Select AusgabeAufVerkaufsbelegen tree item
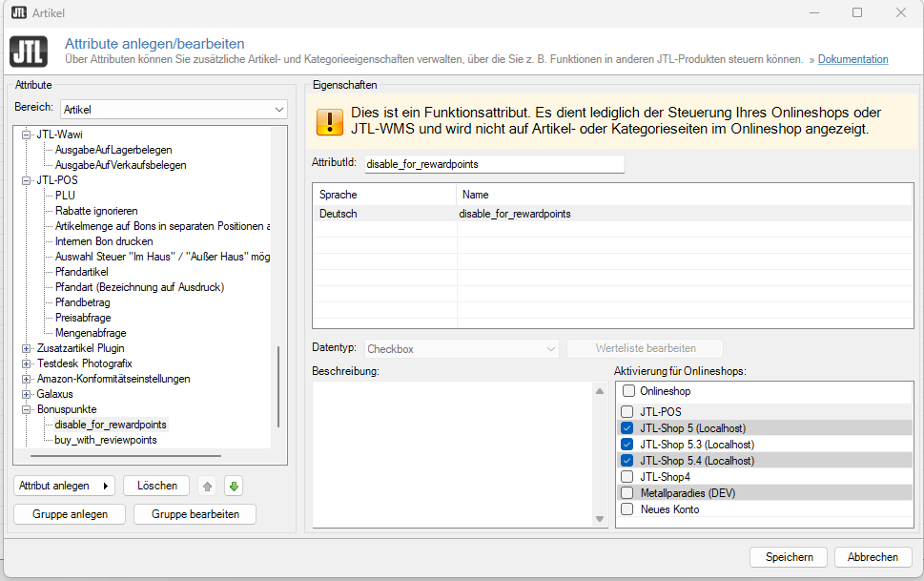This screenshot has width=924, height=581. [121, 165]
